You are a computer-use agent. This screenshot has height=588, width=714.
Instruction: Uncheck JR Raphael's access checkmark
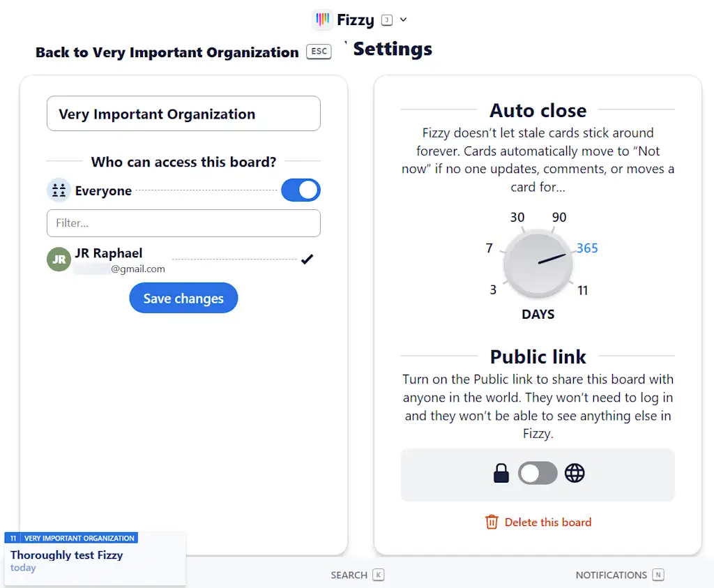pyautogui.click(x=307, y=259)
